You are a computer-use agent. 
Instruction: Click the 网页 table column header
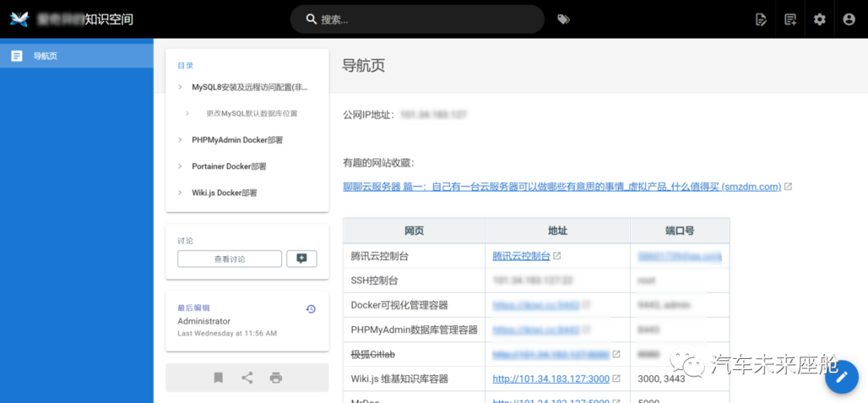point(414,230)
